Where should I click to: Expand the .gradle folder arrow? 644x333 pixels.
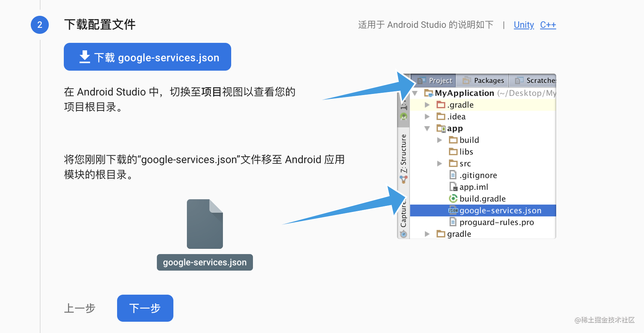(x=427, y=105)
